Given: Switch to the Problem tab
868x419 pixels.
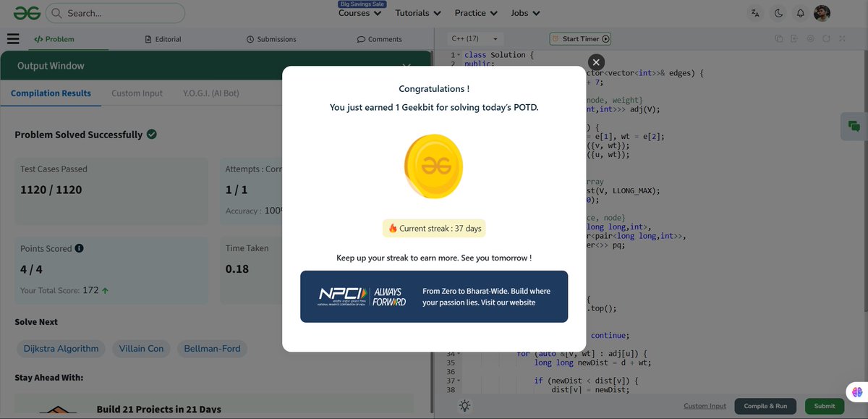Looking at the screenshot, I should coord(54,39).
